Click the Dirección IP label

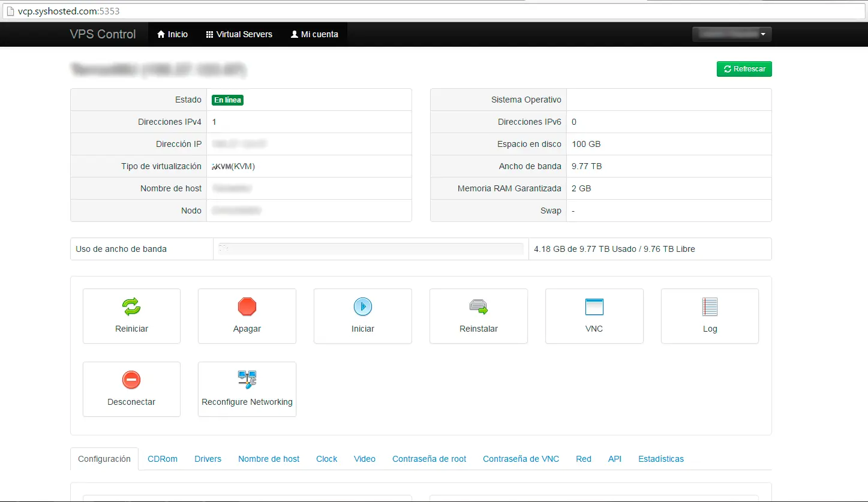(x=179, y=144)
